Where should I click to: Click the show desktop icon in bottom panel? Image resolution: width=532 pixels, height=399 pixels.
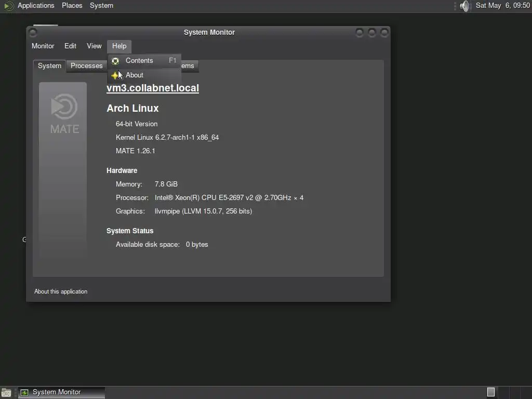click(6, 393)
